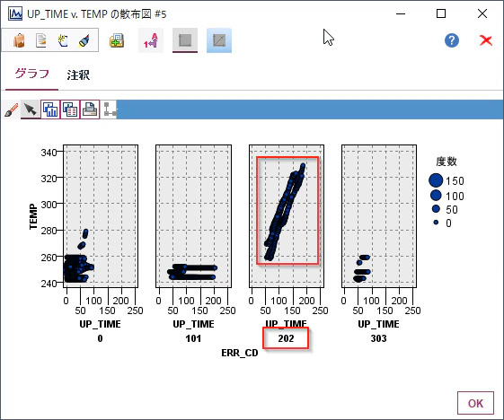This screenshot has width=504, height=420.
Task: Click the UP_TIME label under panel 0
Action: (x=101, y=324)
